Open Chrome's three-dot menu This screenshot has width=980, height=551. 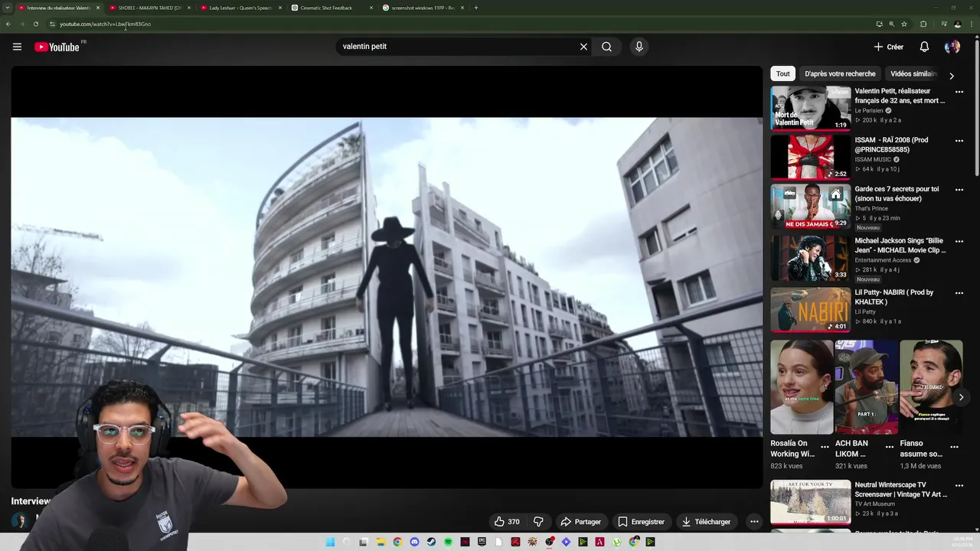point(972,24)
